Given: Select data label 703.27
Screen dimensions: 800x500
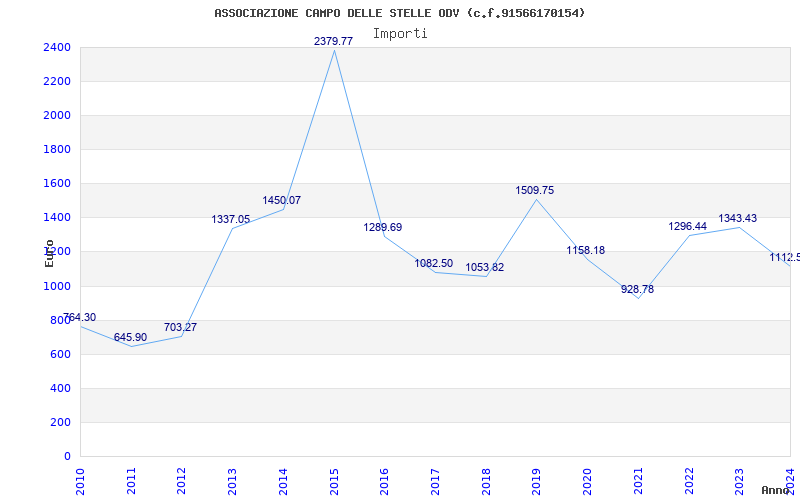Looking at the screenshot, I should coord(180,327).
